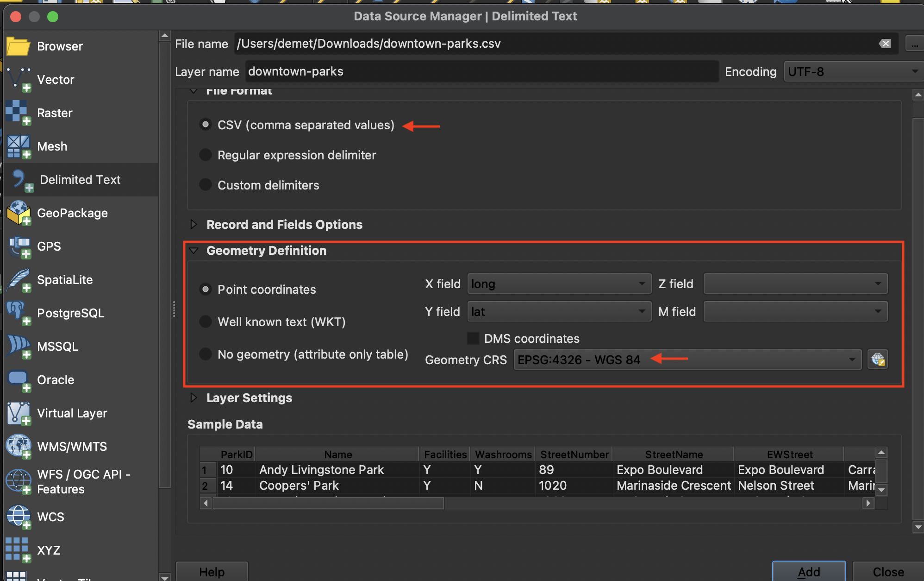Viewport: 924px width, 581px height.
Task: Click the Name column header
Action: 337,455
